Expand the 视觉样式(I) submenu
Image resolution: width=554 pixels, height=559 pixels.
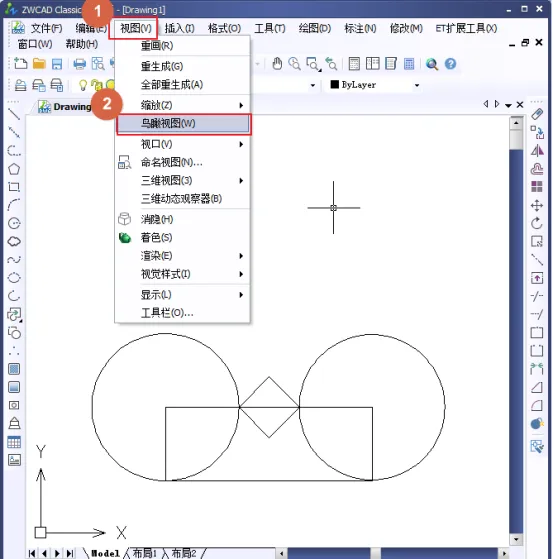click(184, 274)
